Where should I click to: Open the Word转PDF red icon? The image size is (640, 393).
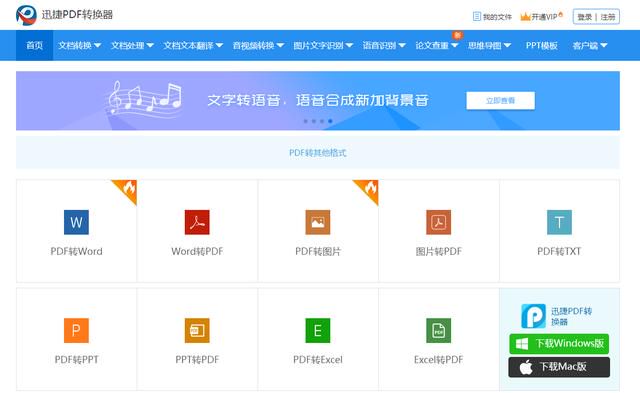[x=197, y=222]
